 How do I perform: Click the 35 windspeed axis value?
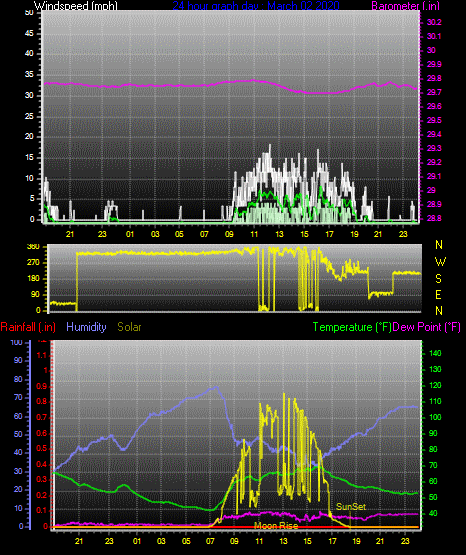pyautogui.click(x=29, y=75)
